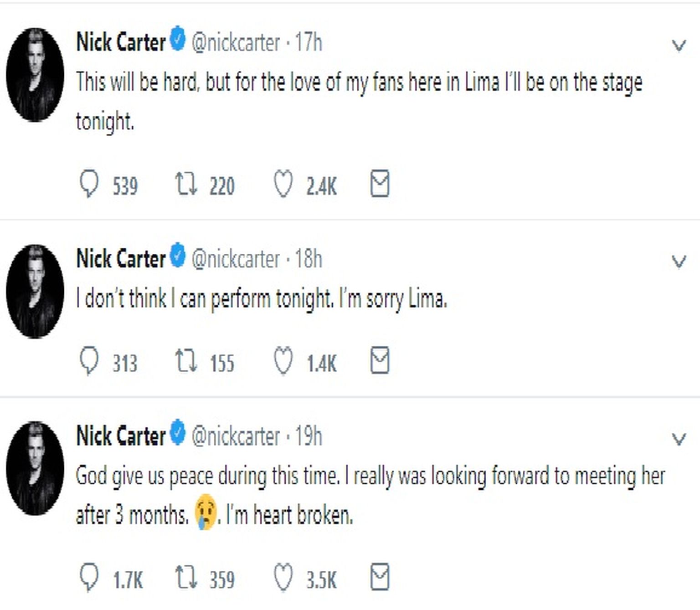Send the 17h tweet via direct message
This screenshot has width=700, height=610.
coord(380,184)
